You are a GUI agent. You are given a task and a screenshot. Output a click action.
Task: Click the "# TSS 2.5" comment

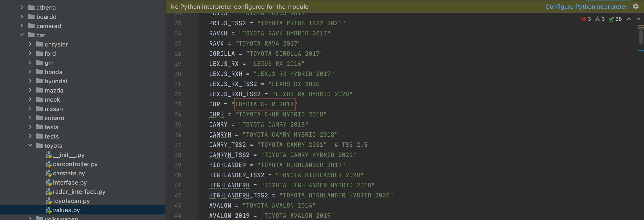351,145
